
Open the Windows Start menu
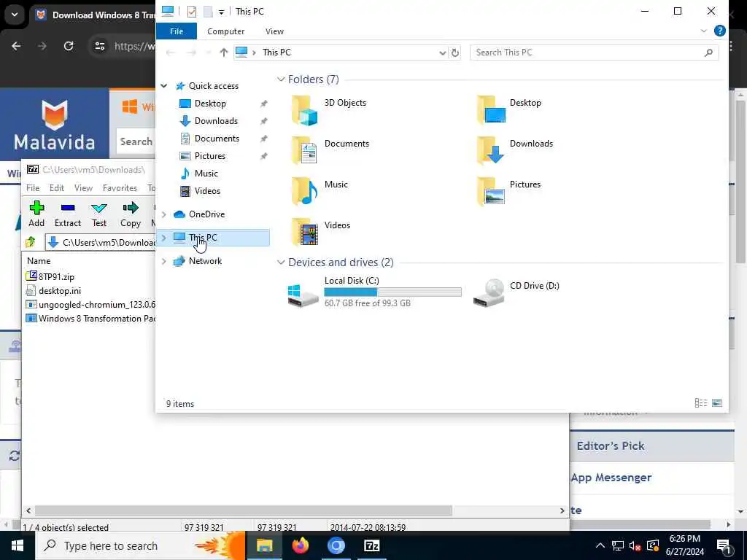18,545
